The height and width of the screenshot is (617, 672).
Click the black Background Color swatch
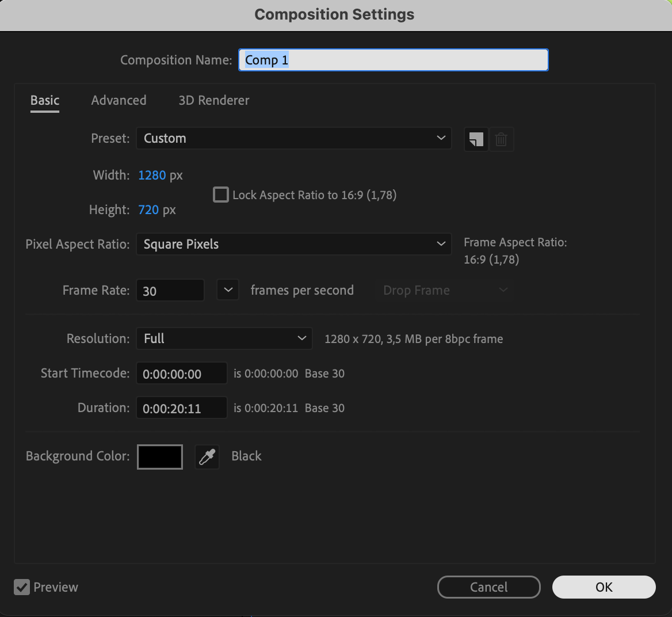(x=160, y=457)
